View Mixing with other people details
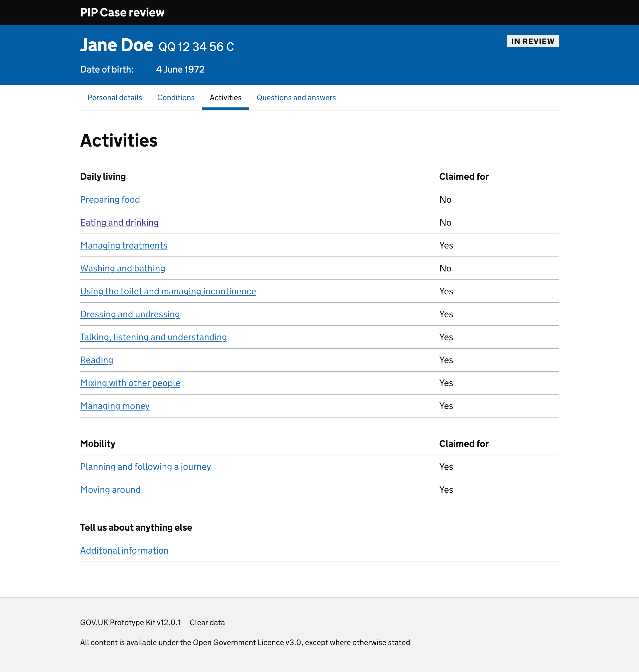The width and height of the screenshot is (639, 672). tap(130, 383)
